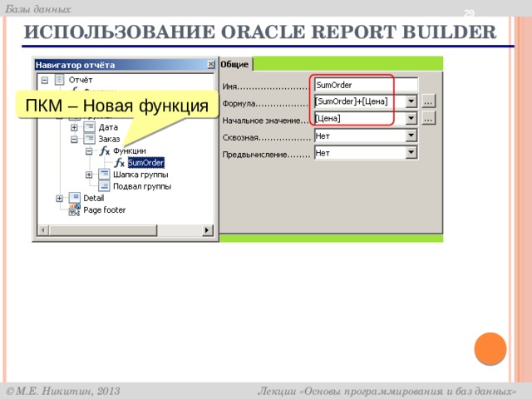The width and height of the screenshot is (532, 399).
Task: Click the Дата group icon
Action: click(89, 127)
